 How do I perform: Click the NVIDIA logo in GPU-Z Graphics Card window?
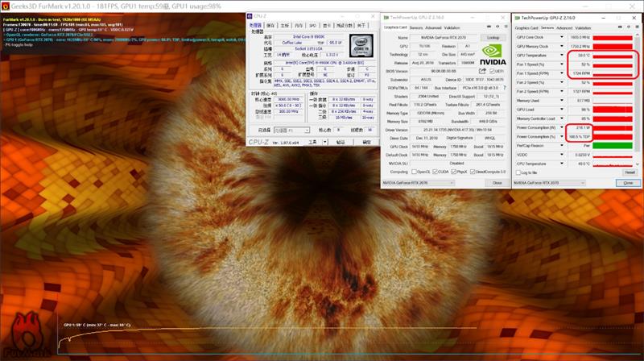pyautogui.click(x=493, y=55)
